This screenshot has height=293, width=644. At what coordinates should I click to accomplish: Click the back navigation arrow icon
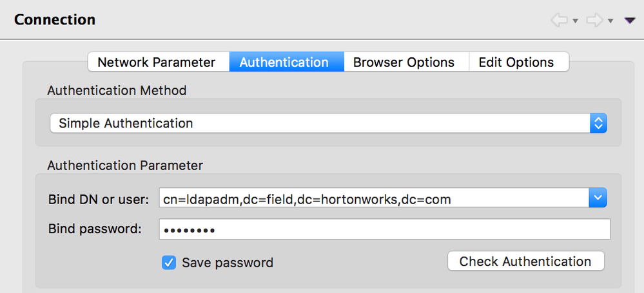558,21
